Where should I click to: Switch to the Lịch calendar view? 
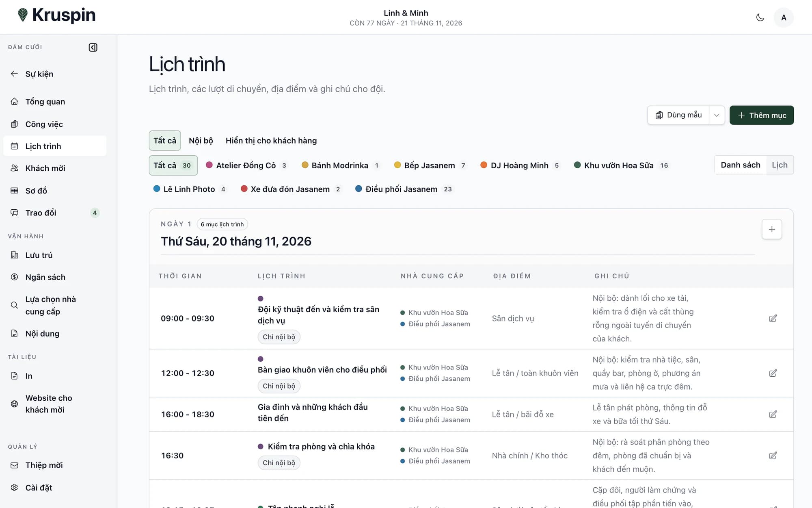point(780,165)
